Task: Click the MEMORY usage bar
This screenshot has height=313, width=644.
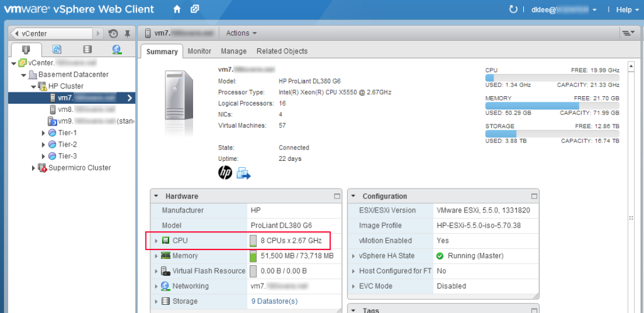Action: click(552, 106)
